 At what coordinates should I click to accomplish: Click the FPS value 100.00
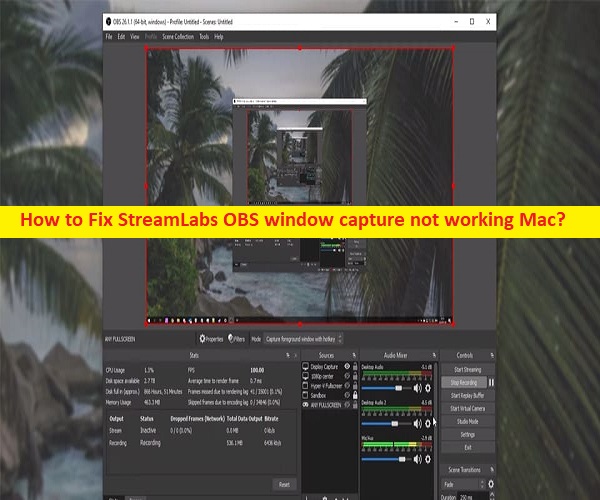[x=257, y=370]
